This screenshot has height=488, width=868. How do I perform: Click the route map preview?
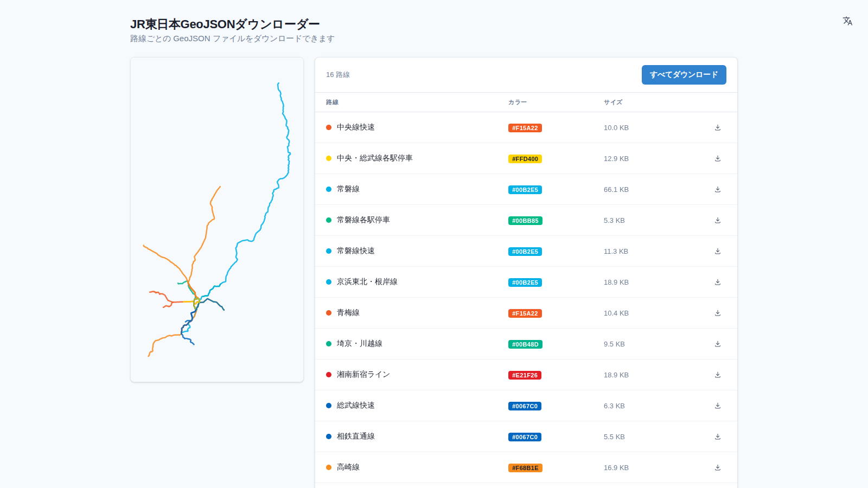point(217,220)
